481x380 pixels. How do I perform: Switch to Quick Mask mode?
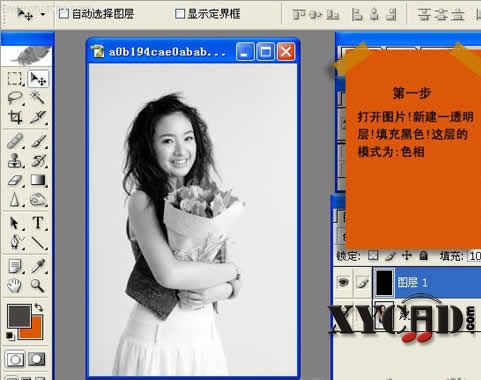click(36, 359)
